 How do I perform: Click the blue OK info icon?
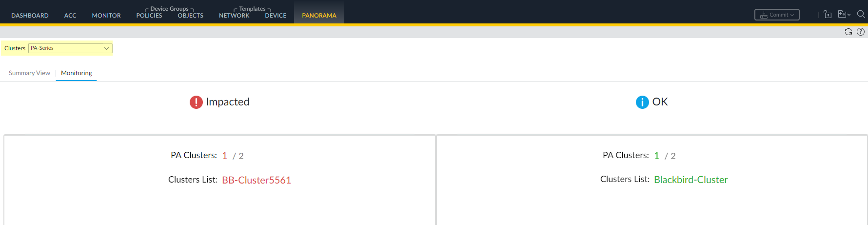642,102
